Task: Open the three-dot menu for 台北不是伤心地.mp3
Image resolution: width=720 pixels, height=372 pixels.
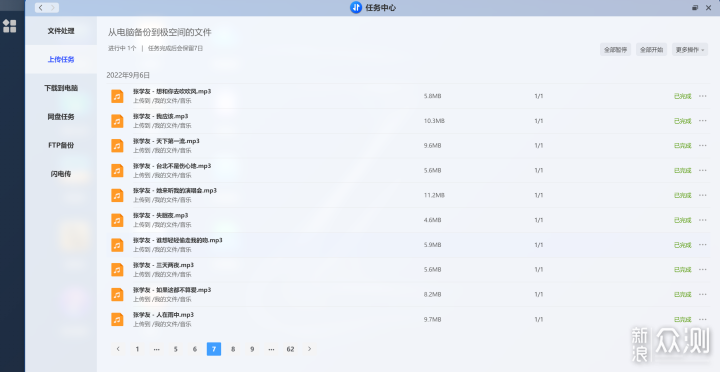Action: click(703, 170)
